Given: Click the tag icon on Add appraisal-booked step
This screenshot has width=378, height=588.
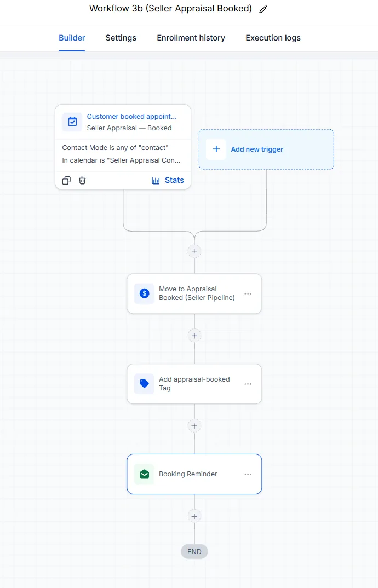Looking at the screenshot, I should click(144, 384).
